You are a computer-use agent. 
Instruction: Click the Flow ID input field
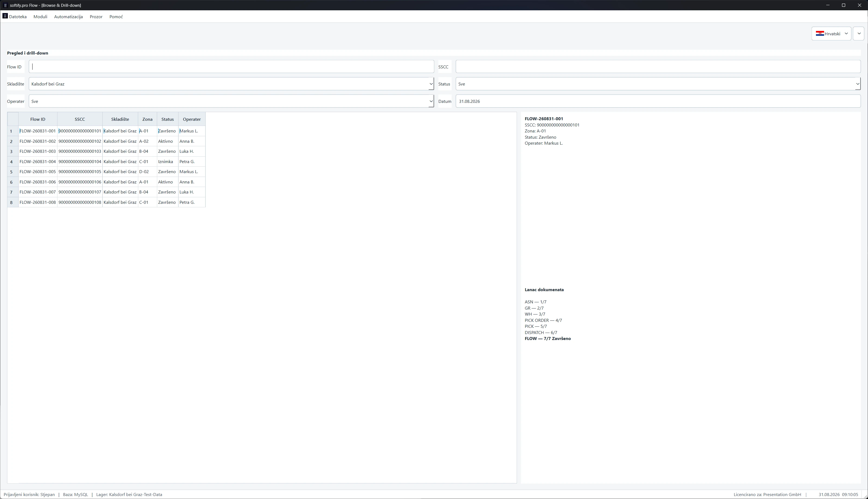click(232, 66)
